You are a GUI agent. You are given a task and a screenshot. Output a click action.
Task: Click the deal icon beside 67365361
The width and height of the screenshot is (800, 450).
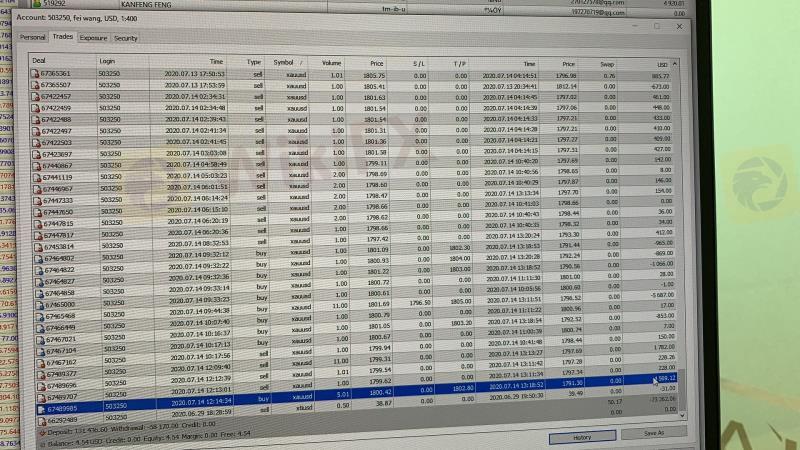(35, 73)
